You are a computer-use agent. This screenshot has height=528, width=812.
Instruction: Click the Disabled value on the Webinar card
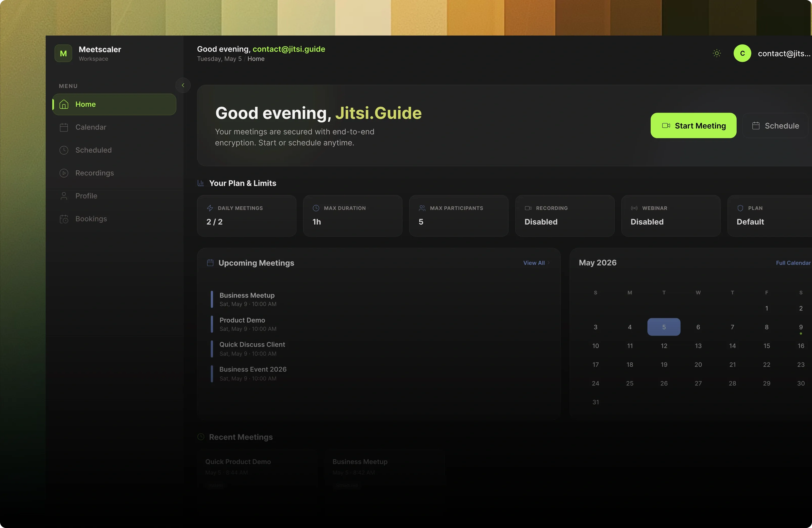[647, 222]
